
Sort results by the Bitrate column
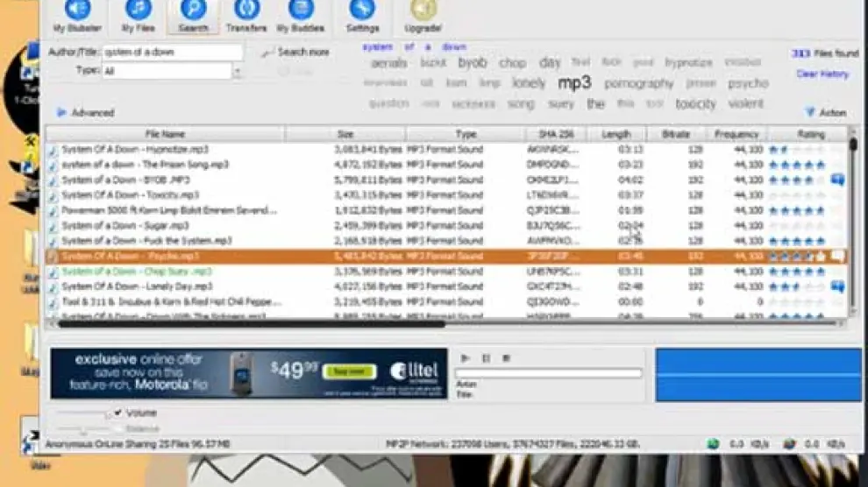pos(676,135)
